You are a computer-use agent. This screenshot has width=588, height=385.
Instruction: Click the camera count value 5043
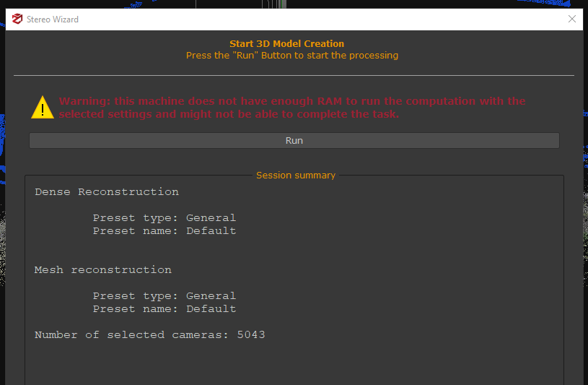click(251, 335)
